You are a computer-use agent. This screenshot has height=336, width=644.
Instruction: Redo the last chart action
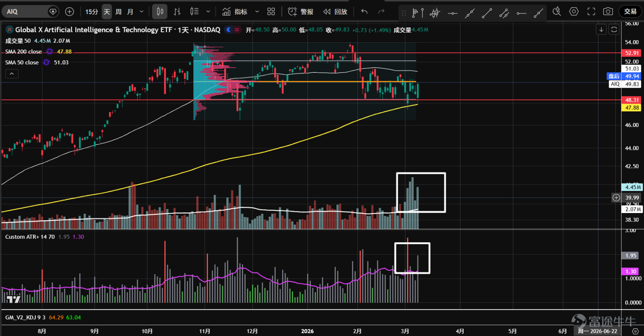pos(381,12)
